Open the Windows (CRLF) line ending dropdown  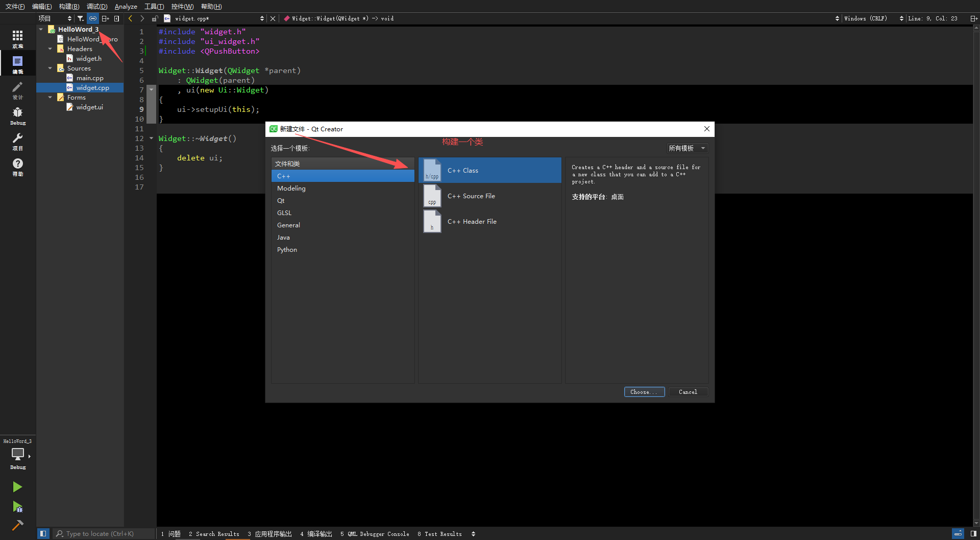(x=873, y=18)
